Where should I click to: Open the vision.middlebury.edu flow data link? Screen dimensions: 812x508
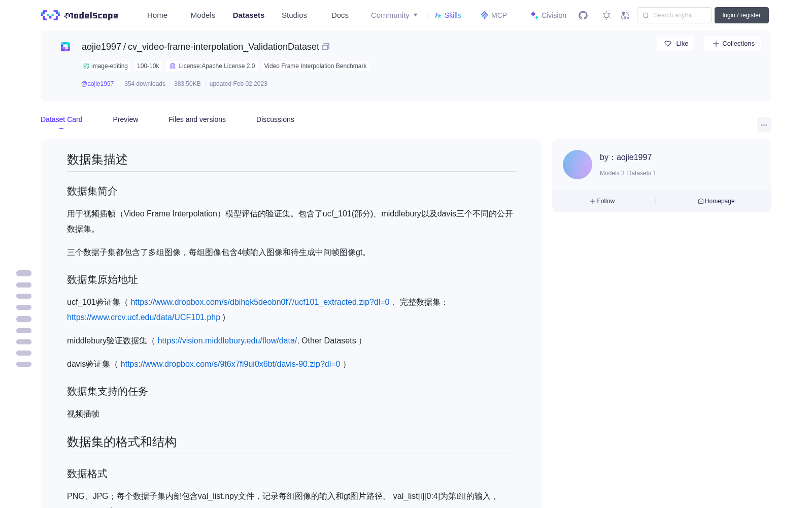227,340
